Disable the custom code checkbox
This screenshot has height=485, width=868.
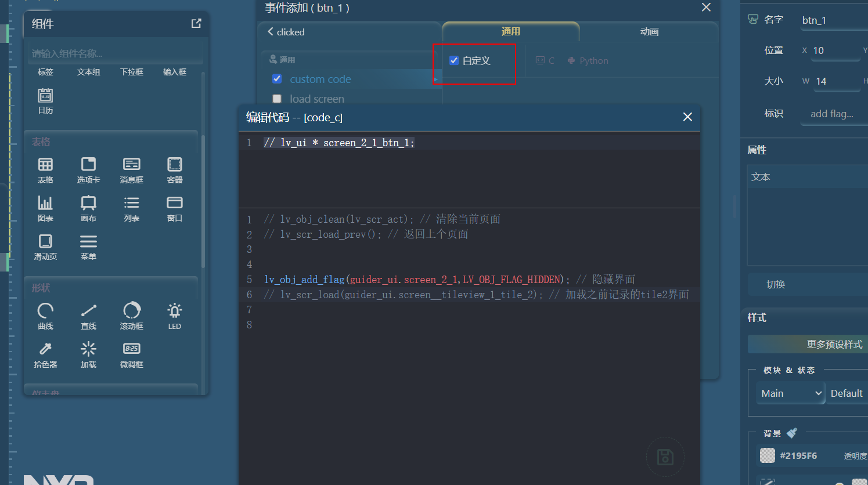(x=277, y=78)
